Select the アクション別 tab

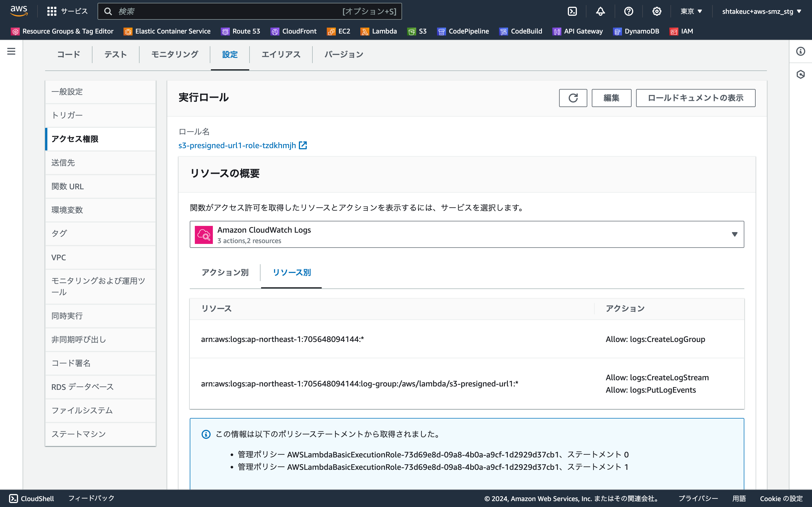tap(225, 273)
